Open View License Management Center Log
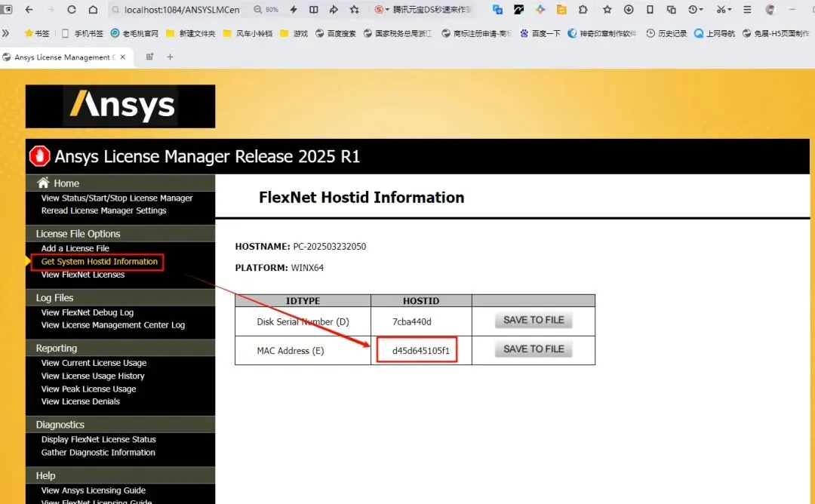This screenshot has height=504, width=815. click(x=112, y=324)
